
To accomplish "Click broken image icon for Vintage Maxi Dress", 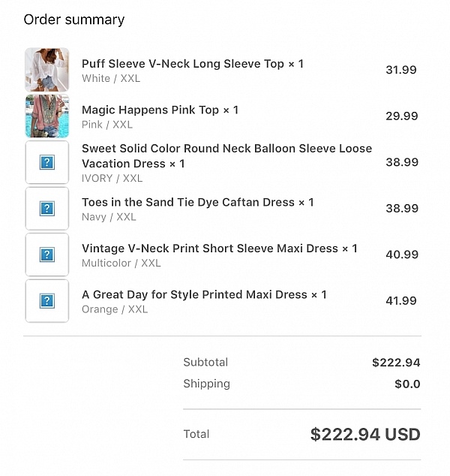I will (47, 255).
